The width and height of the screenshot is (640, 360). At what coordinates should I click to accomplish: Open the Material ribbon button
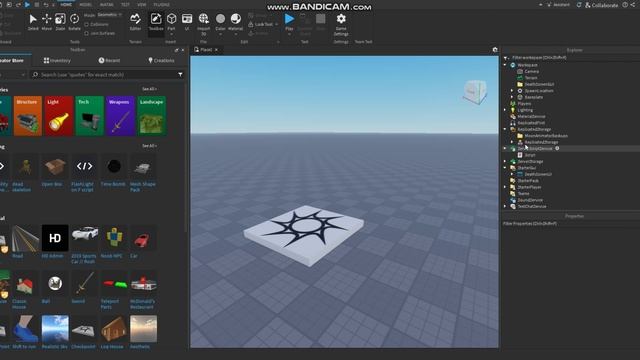(236, 23)
